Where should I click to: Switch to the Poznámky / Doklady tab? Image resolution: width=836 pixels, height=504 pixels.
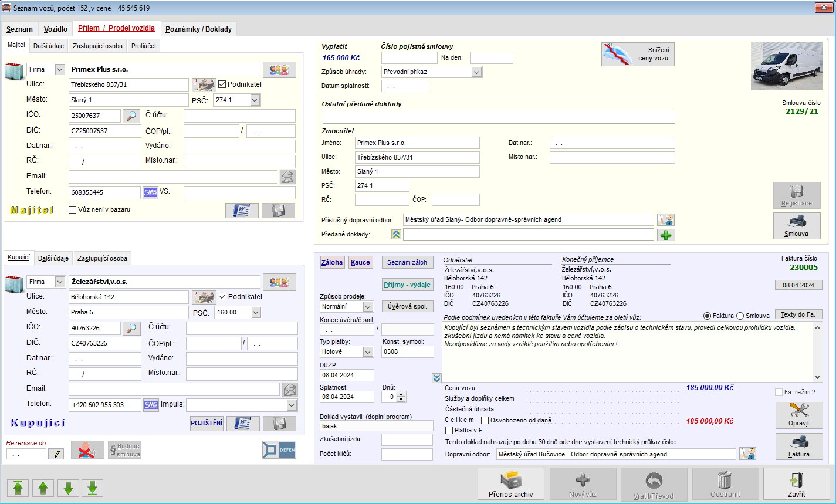[x=198, y=29]
